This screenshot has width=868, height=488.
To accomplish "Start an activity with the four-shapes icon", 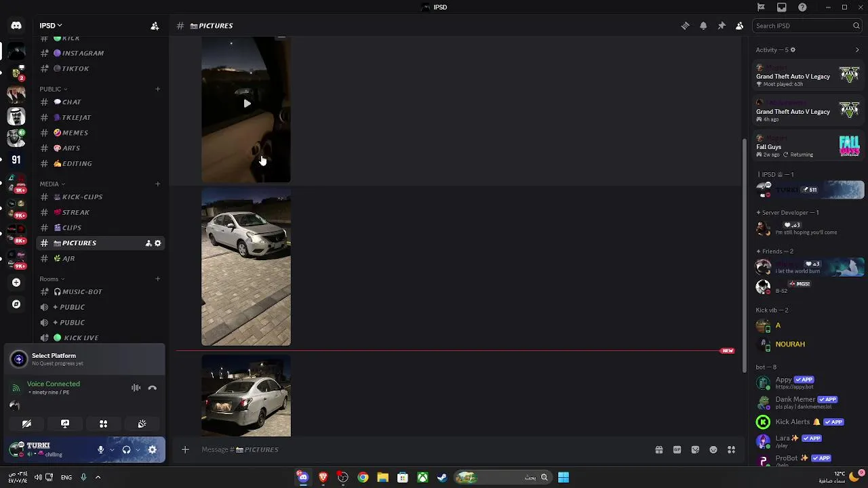I will pyautogui.click(x=104, y=424).
